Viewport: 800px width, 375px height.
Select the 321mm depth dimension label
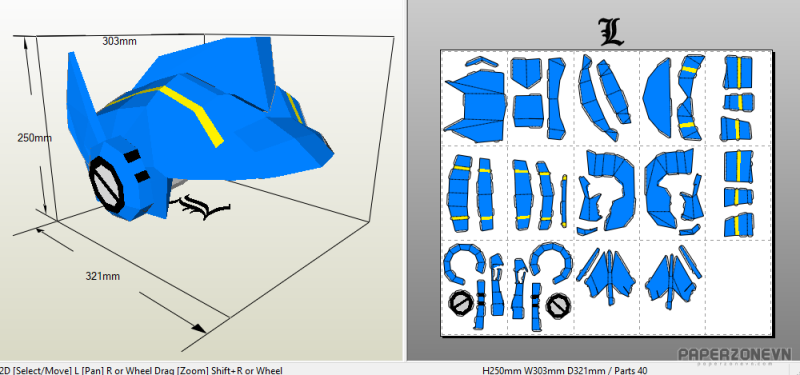point(103,276)
